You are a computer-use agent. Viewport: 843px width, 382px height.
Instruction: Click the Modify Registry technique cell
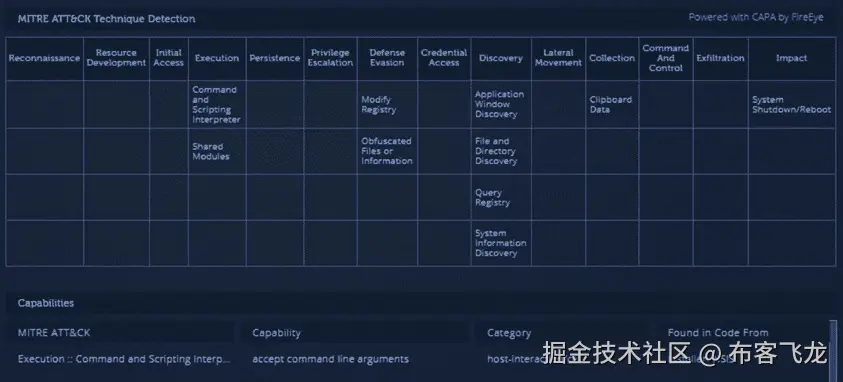click(x=387, y=105)
